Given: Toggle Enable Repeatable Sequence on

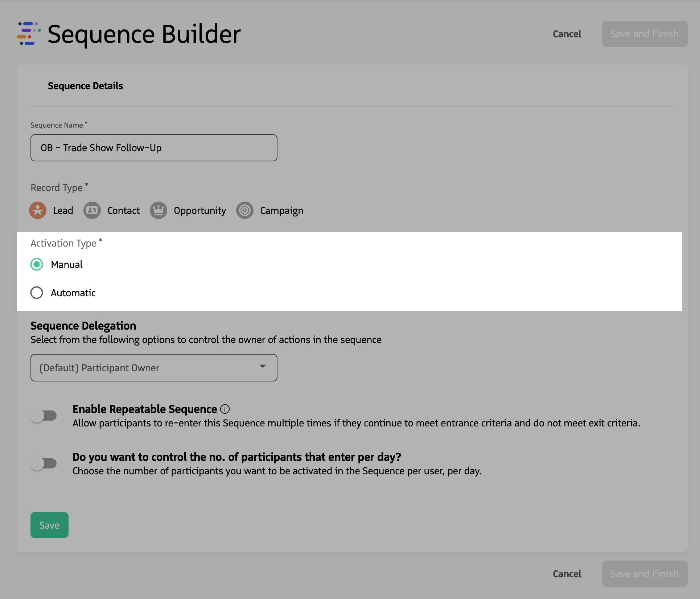Looking at the screenshot, I should tap(44, 416).
